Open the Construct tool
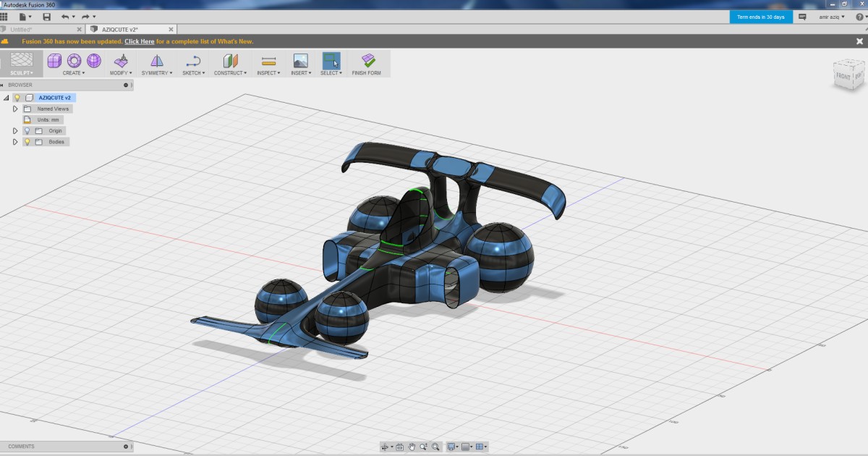 [230, 63]
